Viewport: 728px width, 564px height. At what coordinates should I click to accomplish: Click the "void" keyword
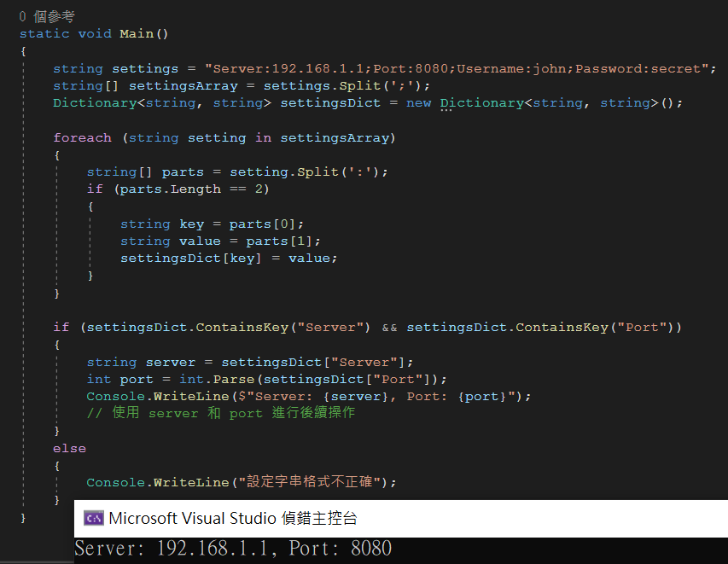(x=95, y=34)
